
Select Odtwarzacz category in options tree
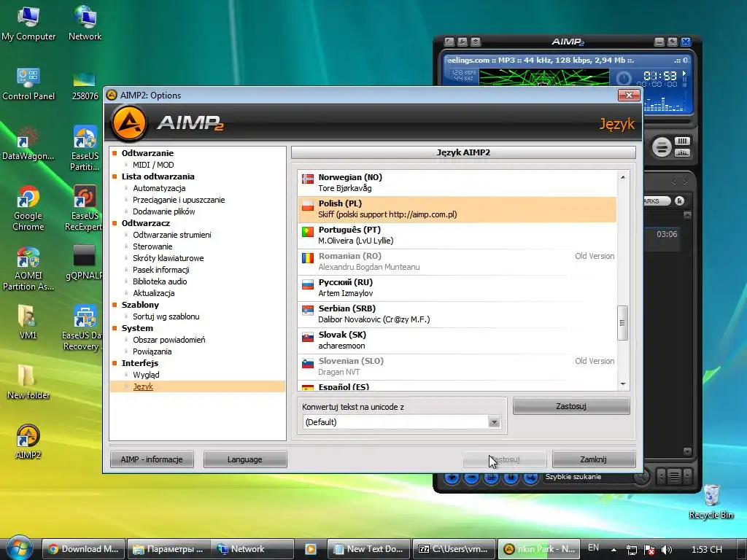146,223
